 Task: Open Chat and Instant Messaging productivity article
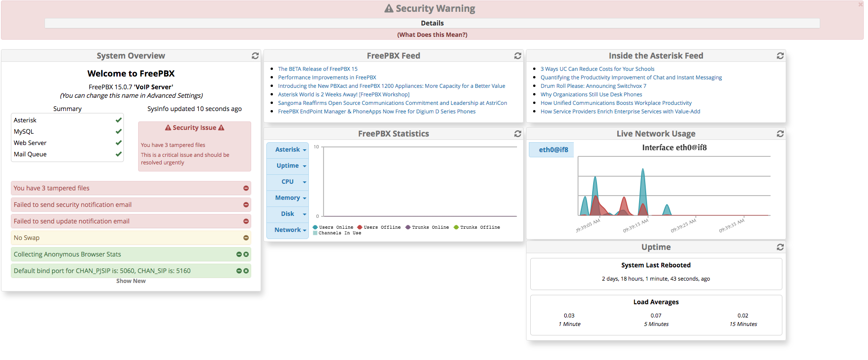[x=631, y=77]
